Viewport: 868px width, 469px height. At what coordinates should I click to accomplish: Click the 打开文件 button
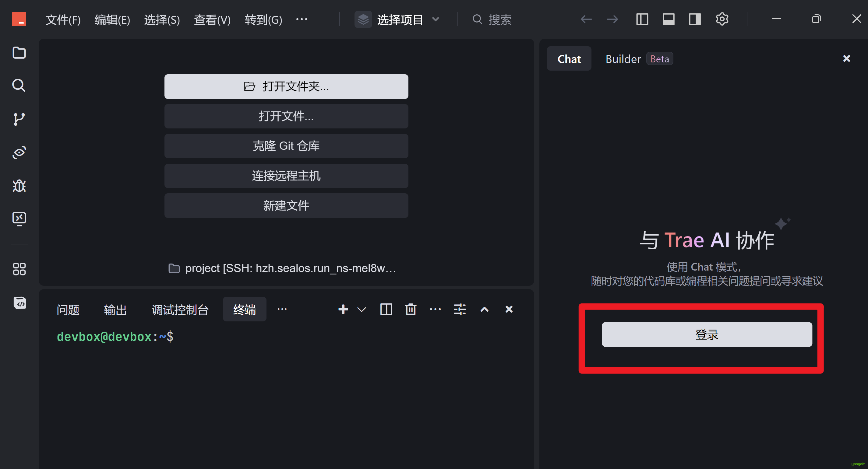click(286, 116)
